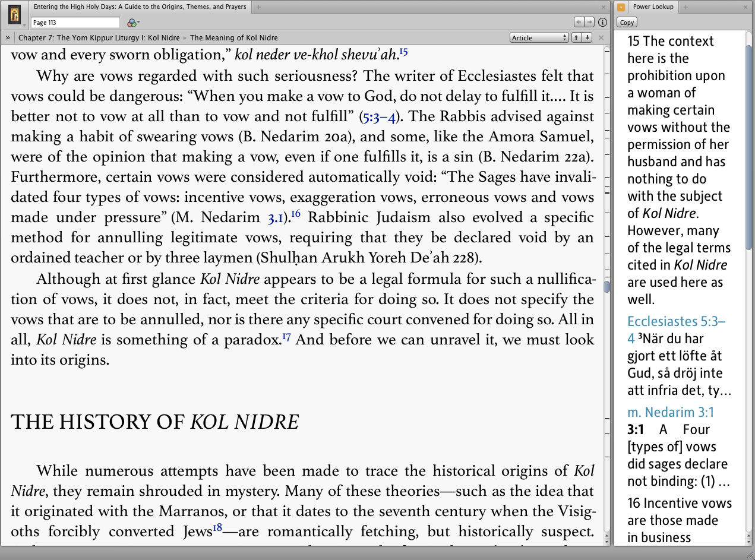
Task: Open footnote 17 superscript
Action: point(286,337)
